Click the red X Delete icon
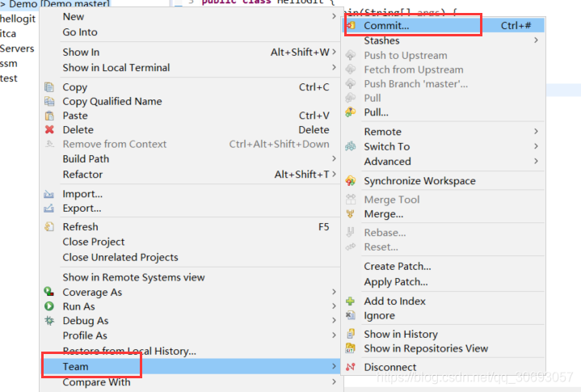This screenshot has height=392, width=581. [49, 129]
